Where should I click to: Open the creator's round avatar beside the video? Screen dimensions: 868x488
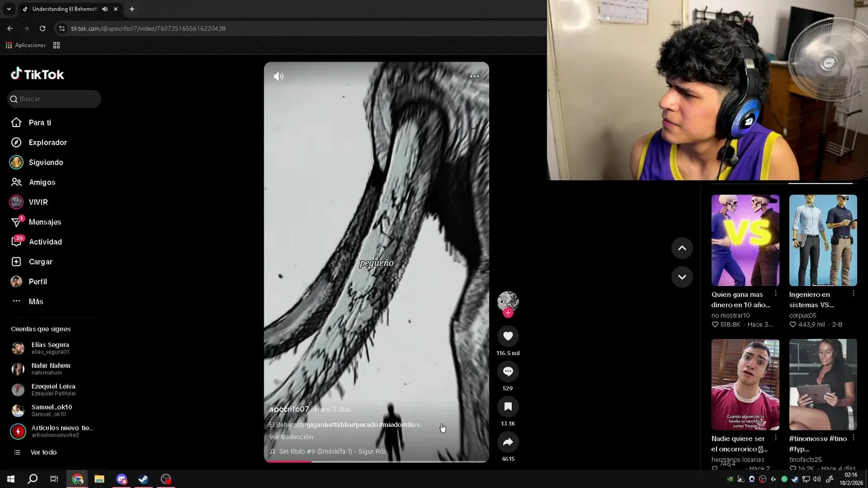pos(508,301)
